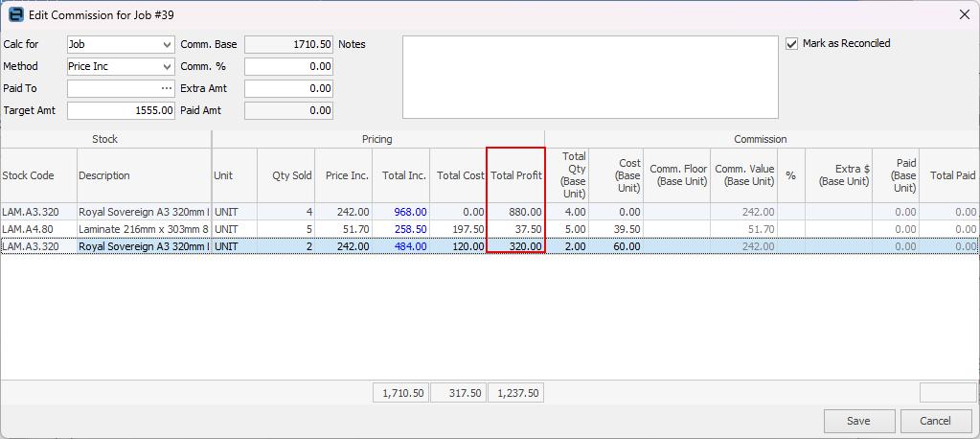Click the 39.50 Cost (Base Unit) cell

tap(616, 229)
